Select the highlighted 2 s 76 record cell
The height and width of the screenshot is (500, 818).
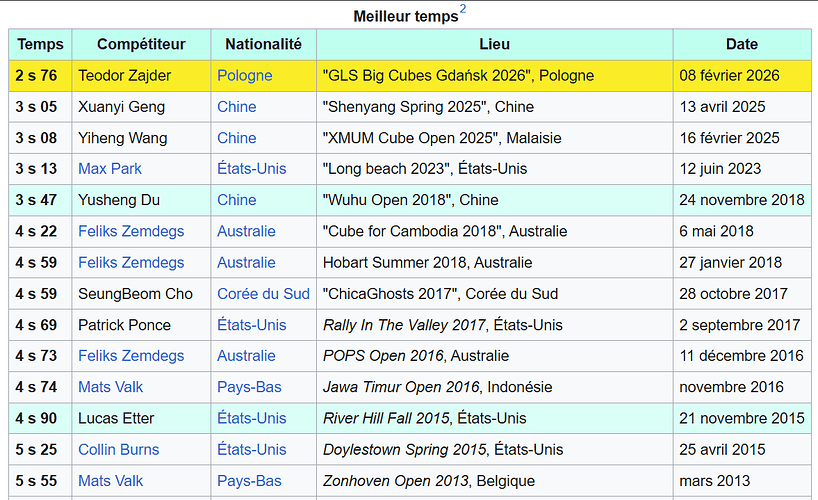[x=40, y=76]
